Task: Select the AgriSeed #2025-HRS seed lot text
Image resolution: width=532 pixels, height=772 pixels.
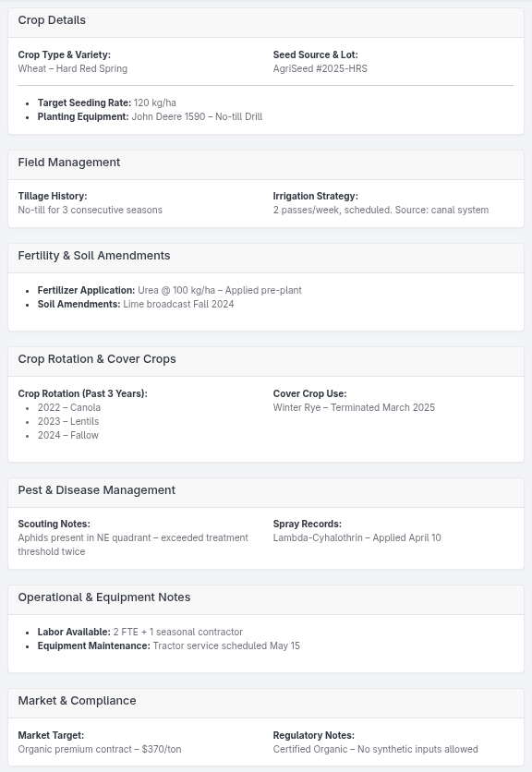Action: click(x=320, y=68)
